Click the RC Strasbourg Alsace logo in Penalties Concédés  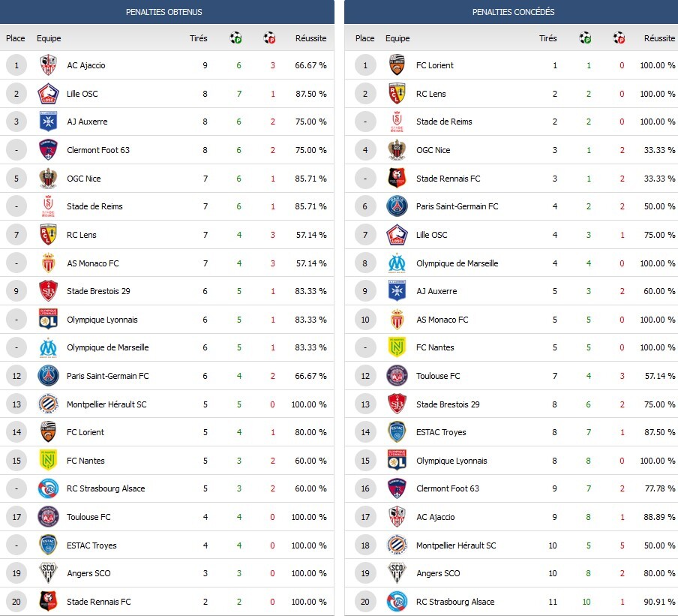tap(397, 602)
